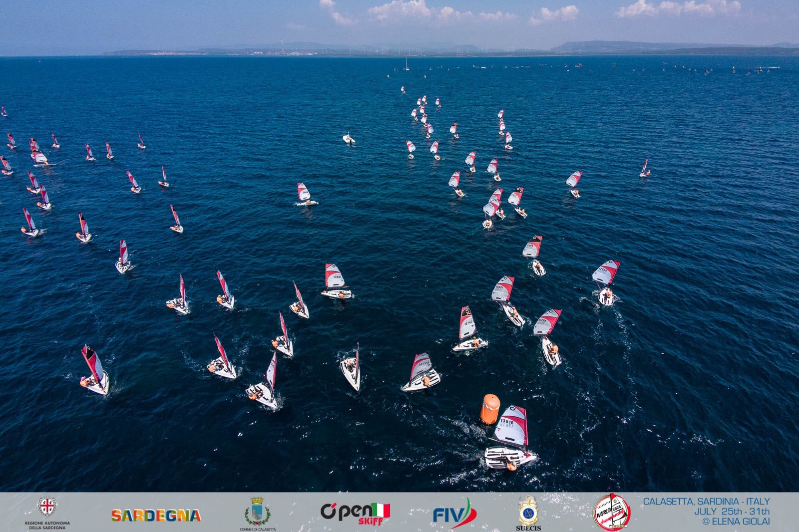Click sail number 13616 on the nearest boat
The image size is (799, 532).
pyautogui.click(x=506, y=422)
